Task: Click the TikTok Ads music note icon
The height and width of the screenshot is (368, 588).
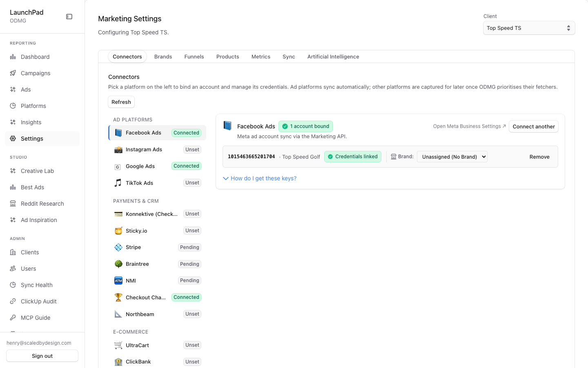Action: point(118,183)
